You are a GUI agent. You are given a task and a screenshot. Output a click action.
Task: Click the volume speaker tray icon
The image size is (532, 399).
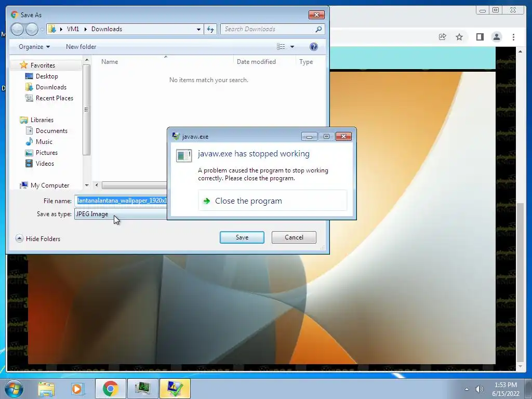[479, 389]
